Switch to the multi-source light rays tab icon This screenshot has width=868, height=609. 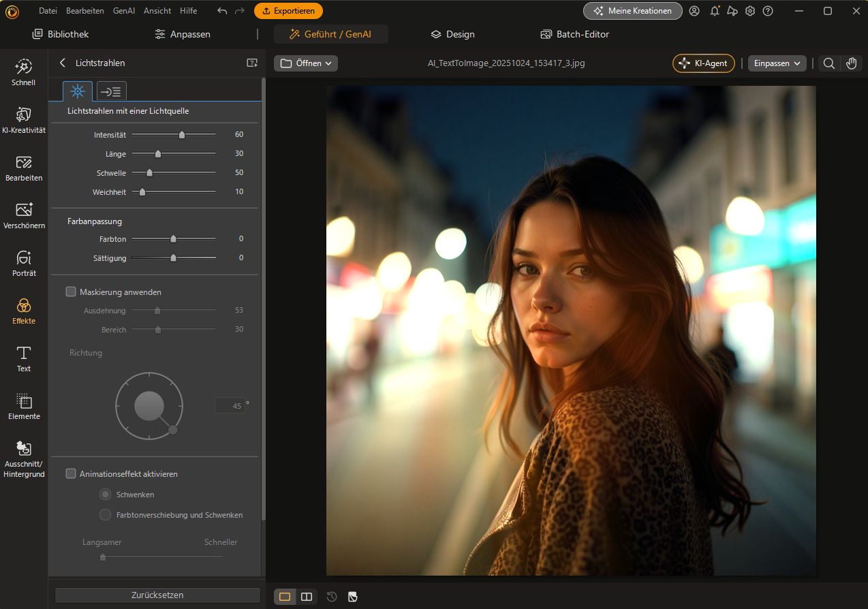pyautogui.click(x=112, y=91)
